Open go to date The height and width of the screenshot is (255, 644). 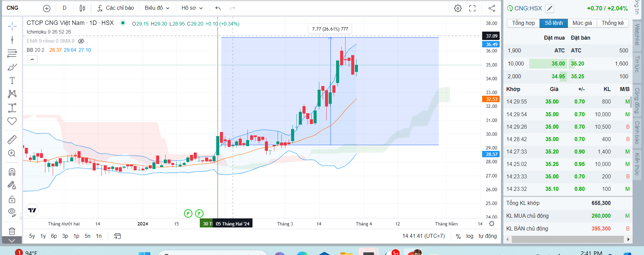point(117,236)
